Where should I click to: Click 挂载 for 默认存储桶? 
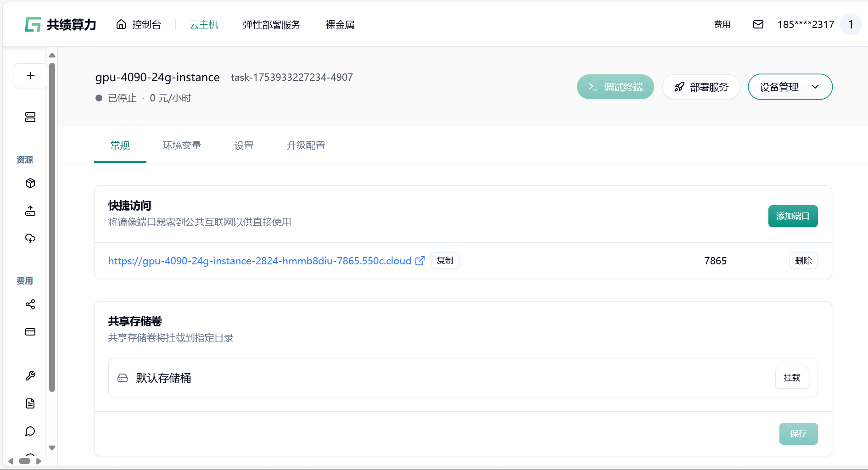pos(792,378)
